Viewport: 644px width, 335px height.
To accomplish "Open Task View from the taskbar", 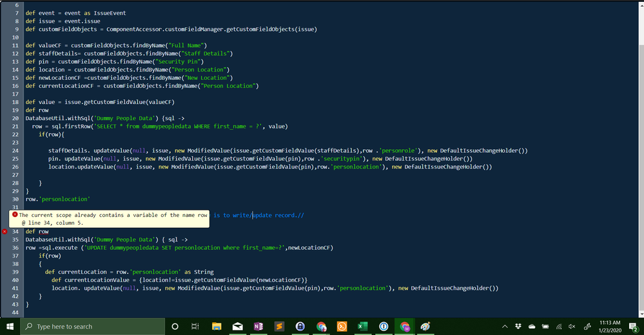I will click(x=195, y=327).
